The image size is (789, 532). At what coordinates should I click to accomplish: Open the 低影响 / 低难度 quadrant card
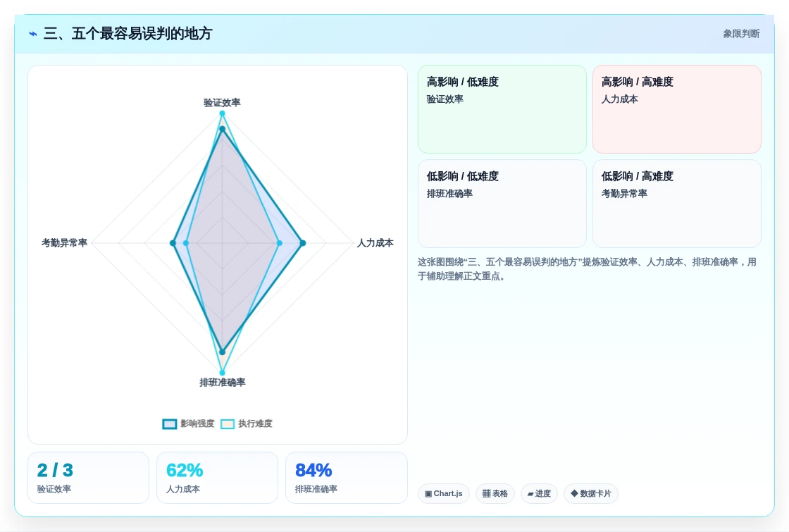pyautogui.click(x=502, y=204)
